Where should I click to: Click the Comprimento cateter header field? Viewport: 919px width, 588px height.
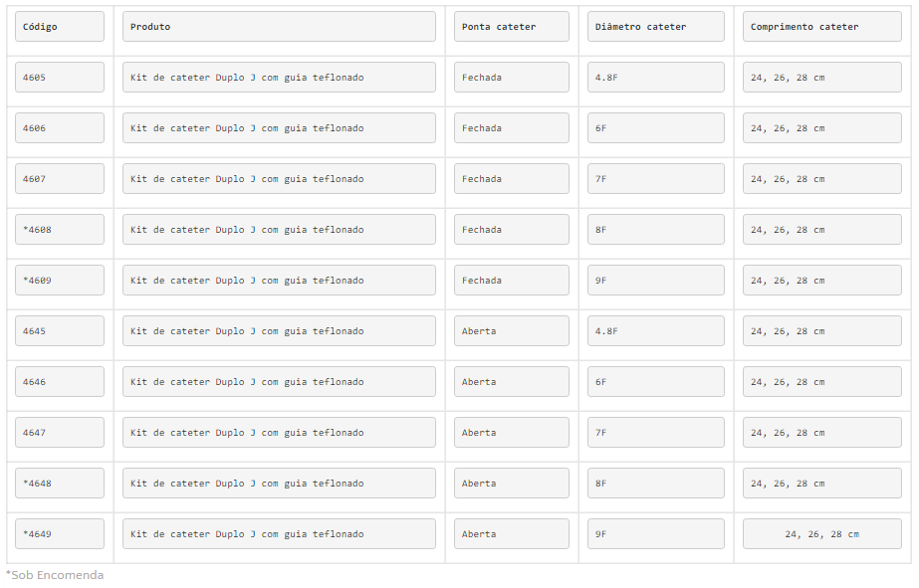pos(821,27)
